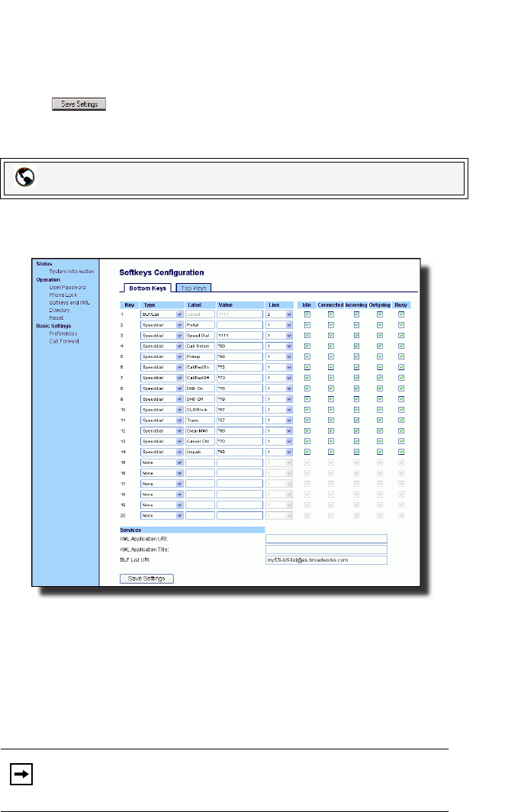Toggle the Connected checkbox for key 2
521x812 pixels.
(x=331, y=325)
